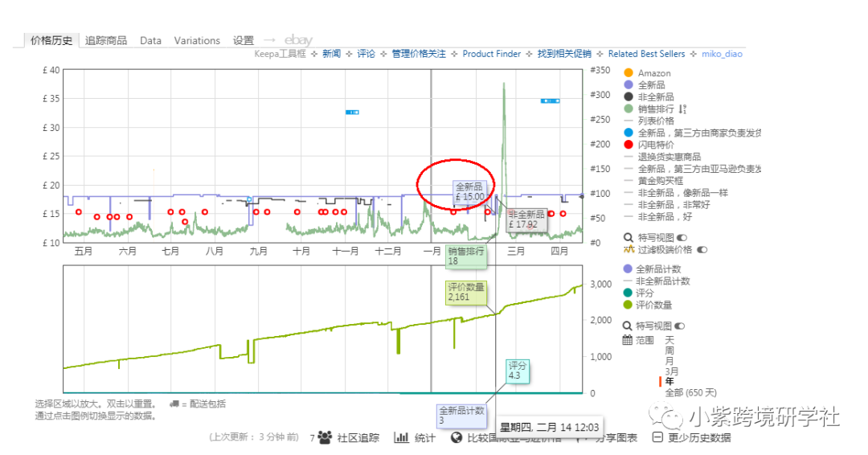Set range to 月
This screenshot has height=455, width=868.
tap(669, 361)
